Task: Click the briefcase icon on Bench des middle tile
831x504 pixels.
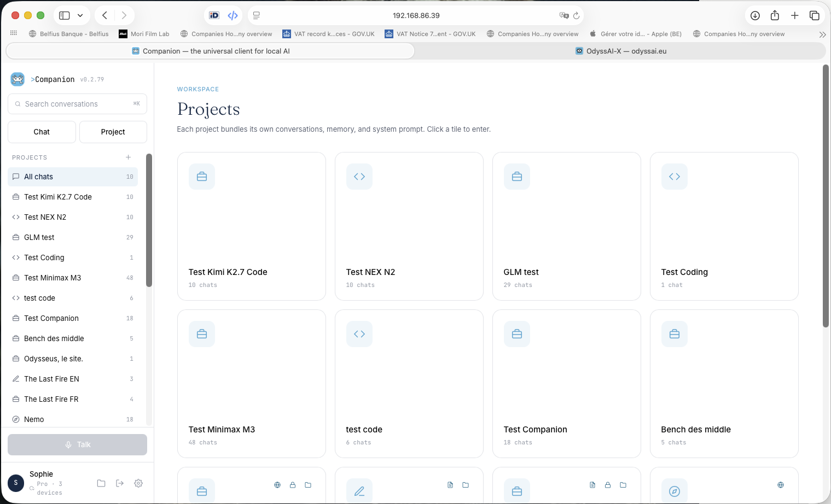Action: 675,334
